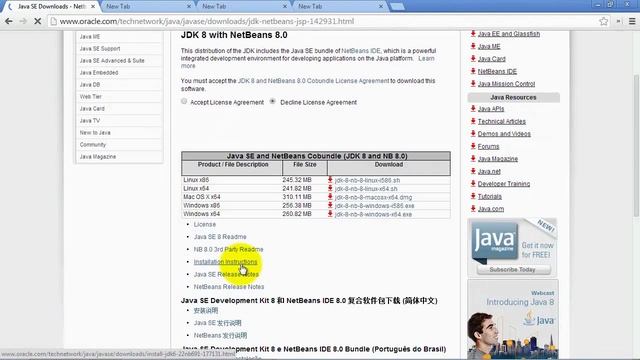Click download arrow icon for jdk-8-nb-8-linux-i586.sh
This screenshot has height=360, width=640.
point(330,180)
